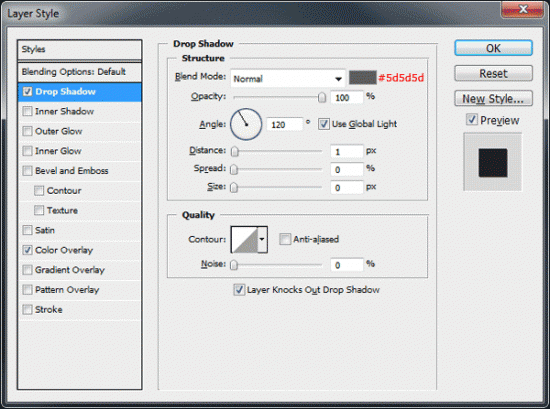Select Blending Options: Default
The width and height of the screenshot is (550, 409).
click(x=80, y=72)
